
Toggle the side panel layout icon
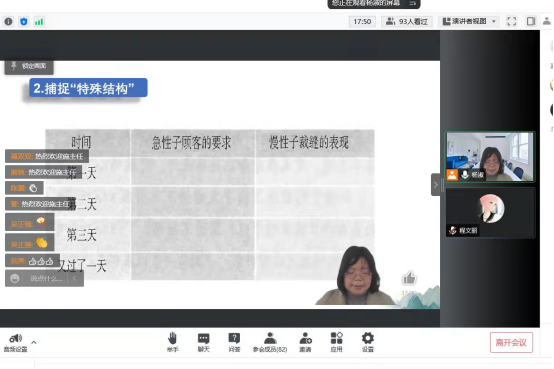[x=531, y=22]
